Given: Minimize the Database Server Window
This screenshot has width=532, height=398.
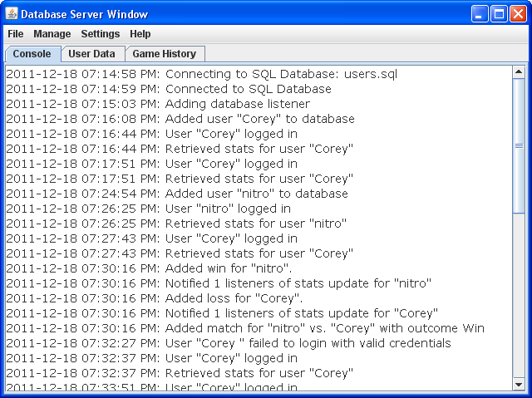Looking at the screenshot, I should (480, 14).
